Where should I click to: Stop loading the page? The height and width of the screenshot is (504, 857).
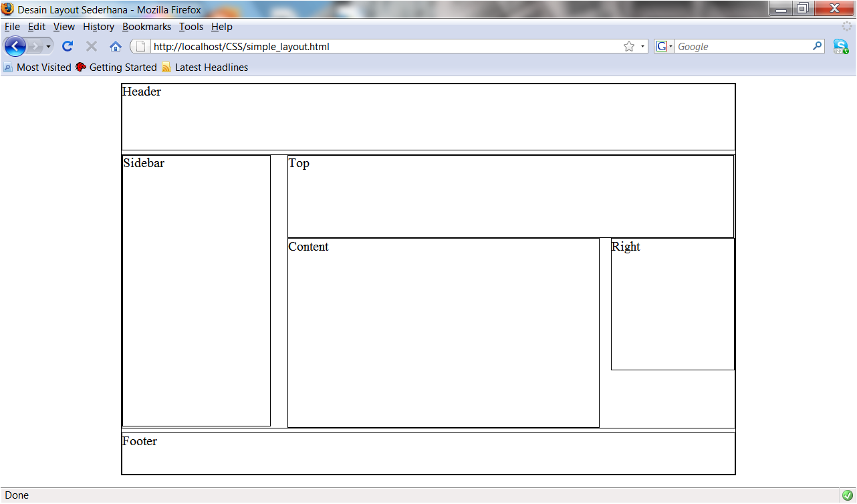click(91, 46)
